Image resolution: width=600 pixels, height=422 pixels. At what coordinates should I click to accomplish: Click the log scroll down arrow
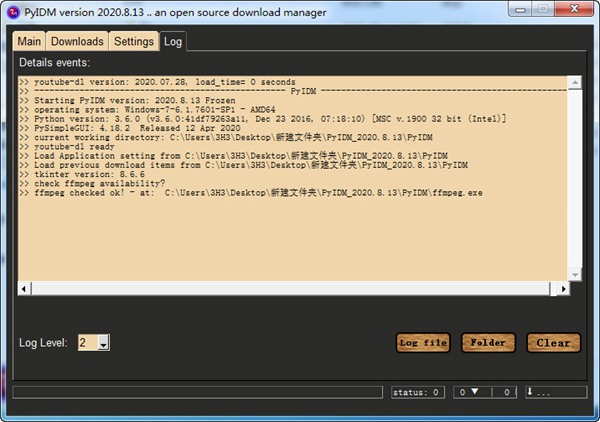(575, 274)
